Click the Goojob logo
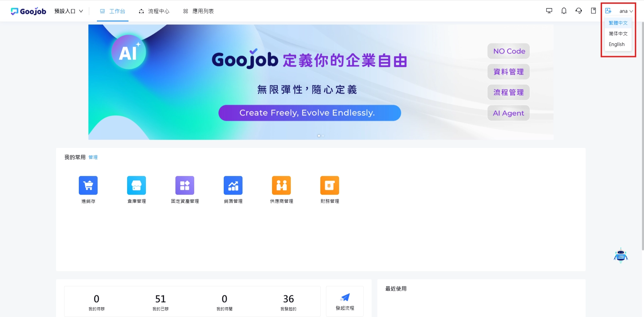The width and height of the screenshot is (644, 317). (x=28, y=11)
